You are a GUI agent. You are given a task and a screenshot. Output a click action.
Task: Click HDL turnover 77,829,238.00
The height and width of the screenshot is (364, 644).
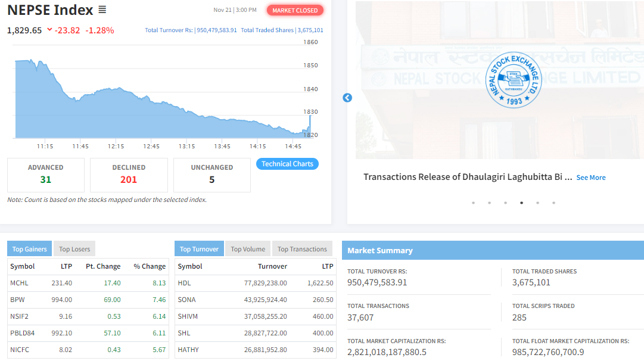[266, 283]
